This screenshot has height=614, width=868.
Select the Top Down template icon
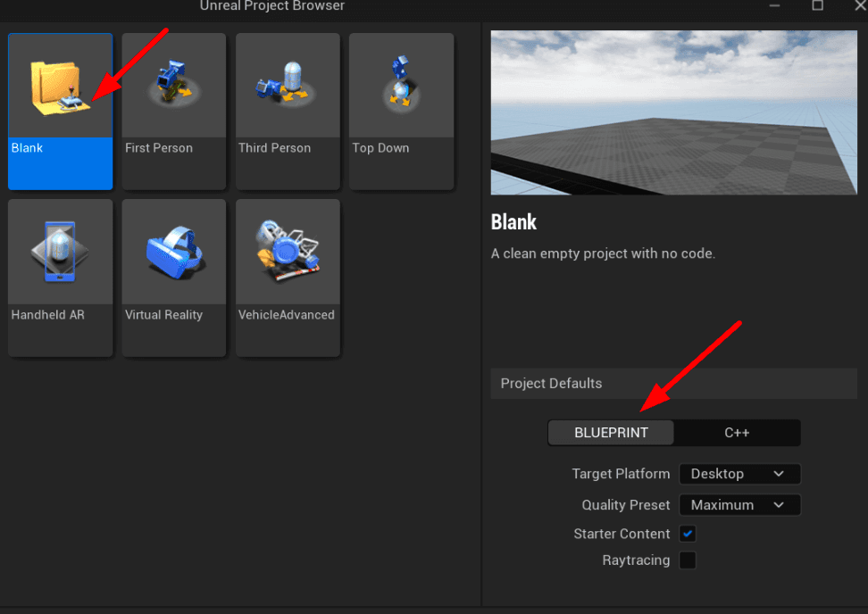coord(401,81)
